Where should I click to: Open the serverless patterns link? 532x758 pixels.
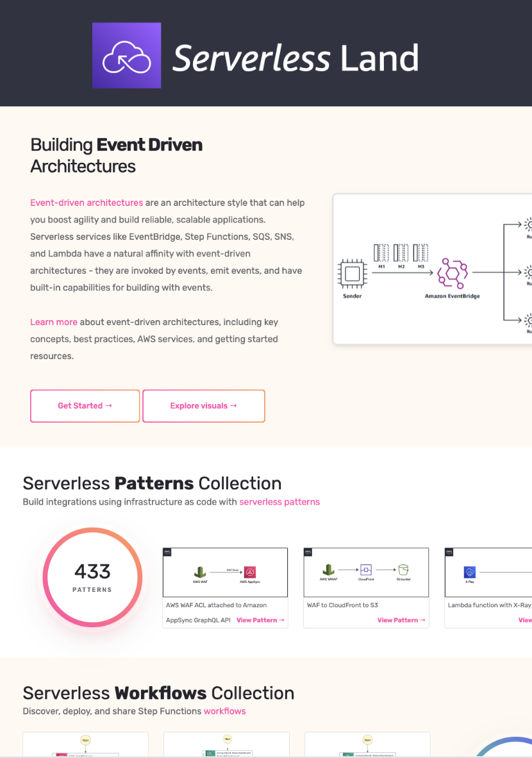[279, 501]
